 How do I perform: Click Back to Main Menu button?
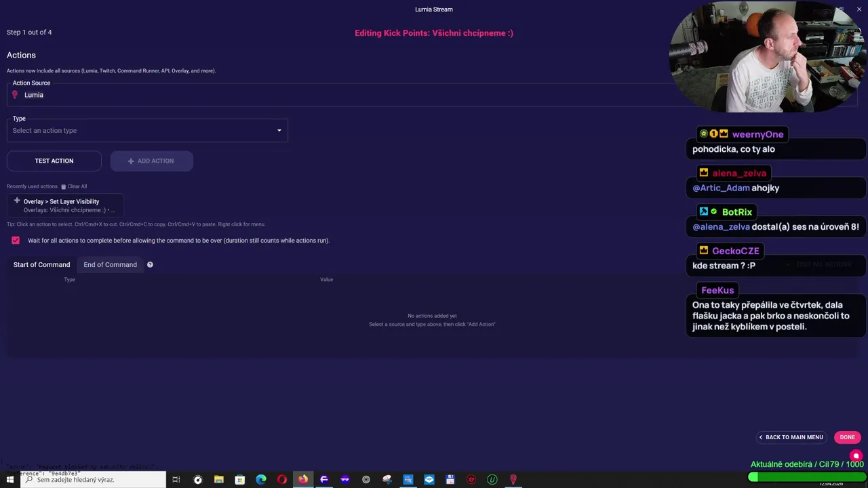click(x=791, y=437)
